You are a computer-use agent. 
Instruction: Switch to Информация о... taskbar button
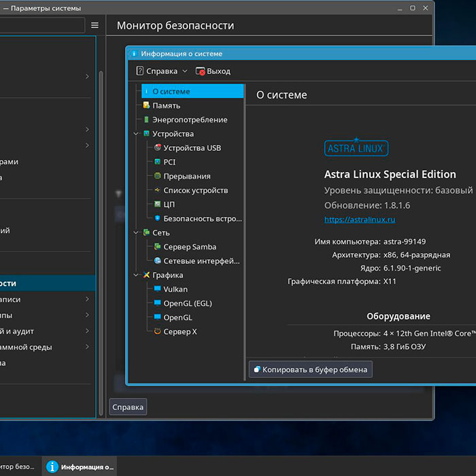tap(80, 466)
